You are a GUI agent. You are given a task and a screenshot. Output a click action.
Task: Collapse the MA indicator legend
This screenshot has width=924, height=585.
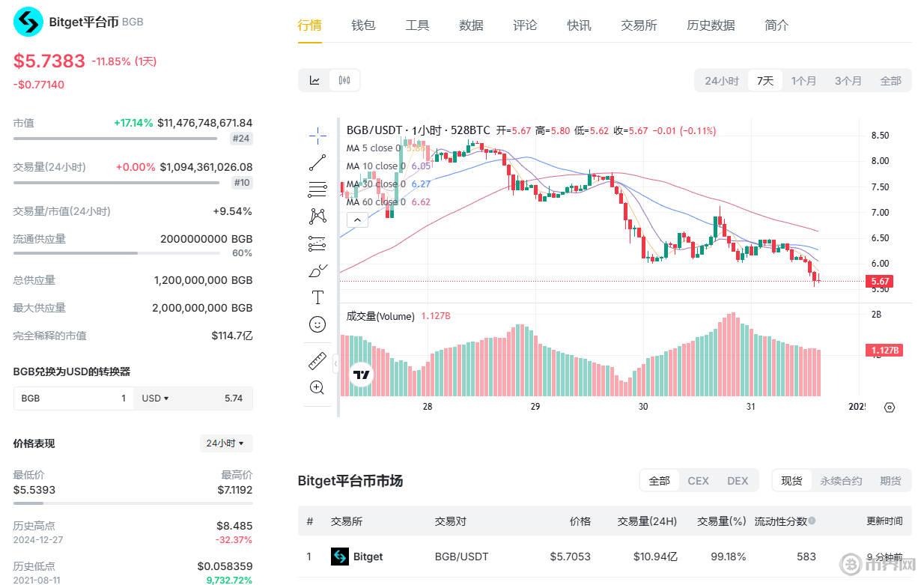click(x=357, y=219)
